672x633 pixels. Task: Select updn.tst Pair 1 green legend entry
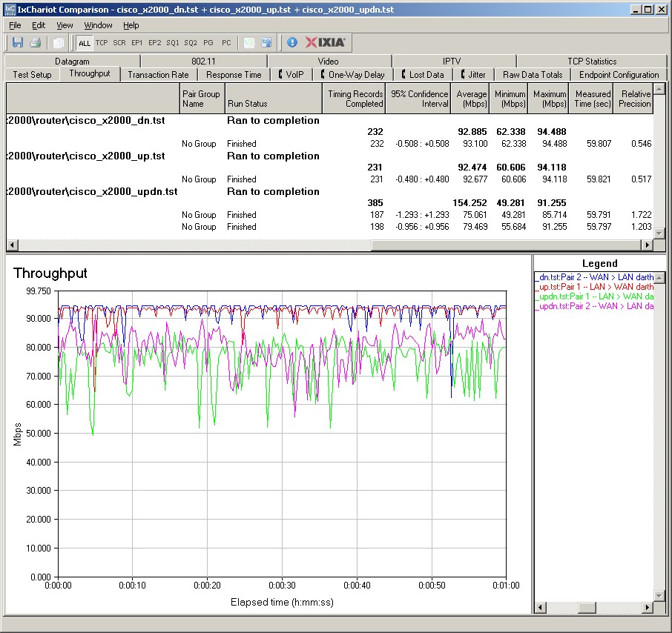(594, 296)
